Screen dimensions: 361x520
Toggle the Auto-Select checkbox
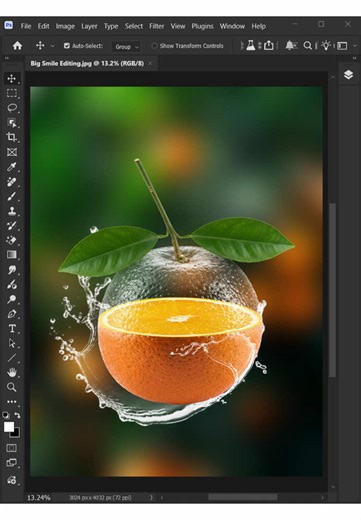[x=67, y=46]
